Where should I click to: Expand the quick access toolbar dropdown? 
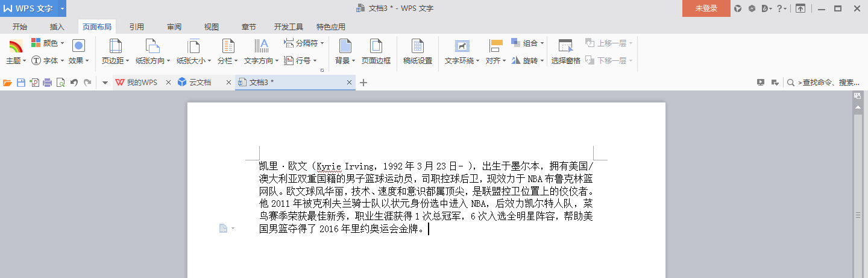(x=105, y=83)
